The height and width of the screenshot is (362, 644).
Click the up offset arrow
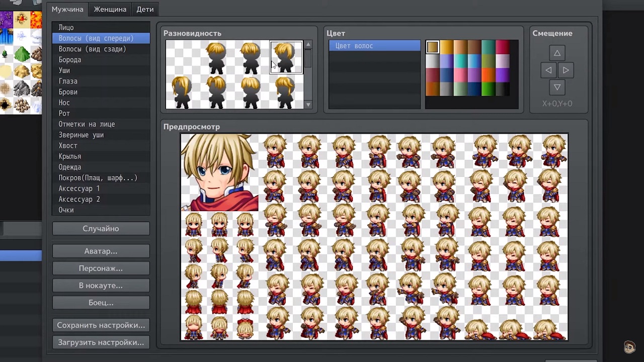557,53
